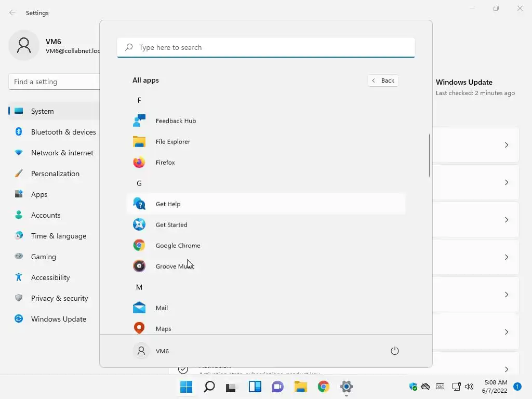Open Windows Update in sidebar

(54, 319)
